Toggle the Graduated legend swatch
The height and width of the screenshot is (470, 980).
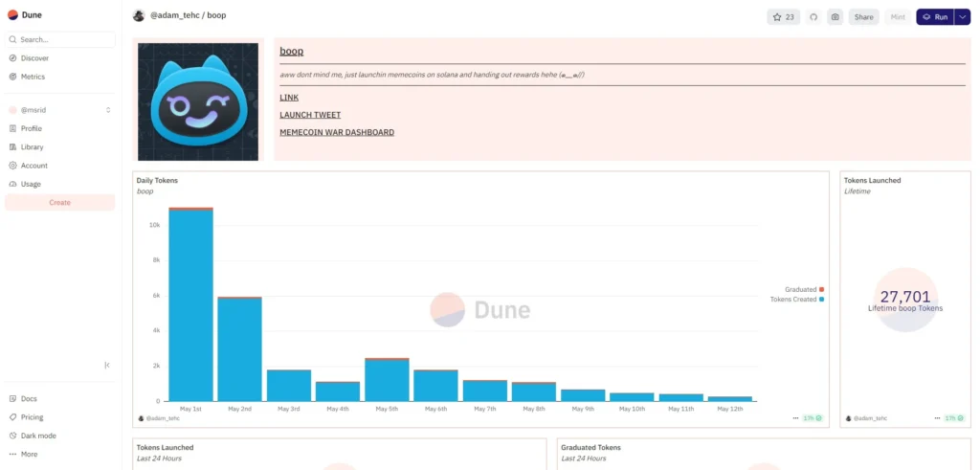click(821, 289)
